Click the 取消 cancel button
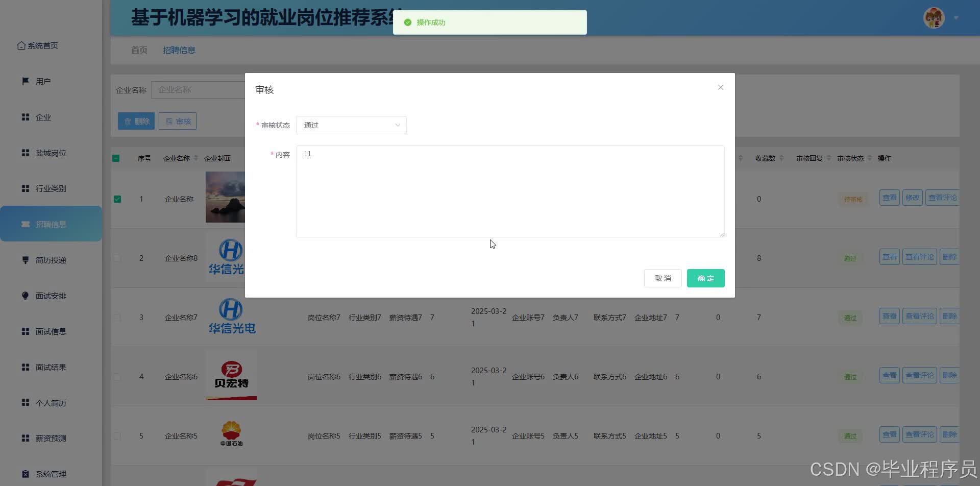This screenshot has width=980, height=486. pyautogui.click(x=663, y=278)
